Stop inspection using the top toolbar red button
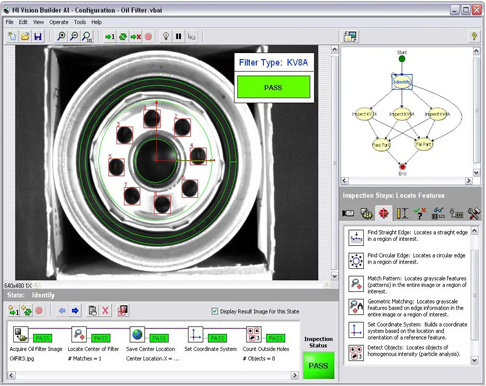 pyautogui.click(x=148, y=36)
